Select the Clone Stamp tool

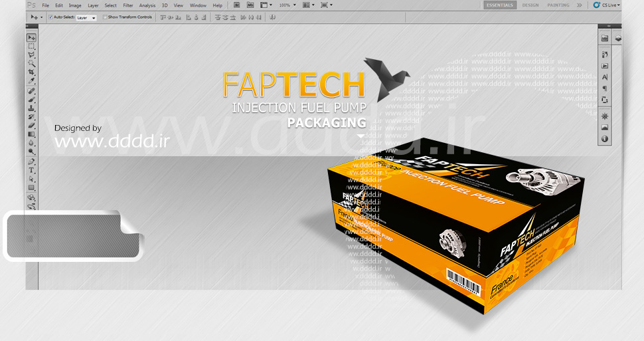pyautogui.click(x=31, y=108)
